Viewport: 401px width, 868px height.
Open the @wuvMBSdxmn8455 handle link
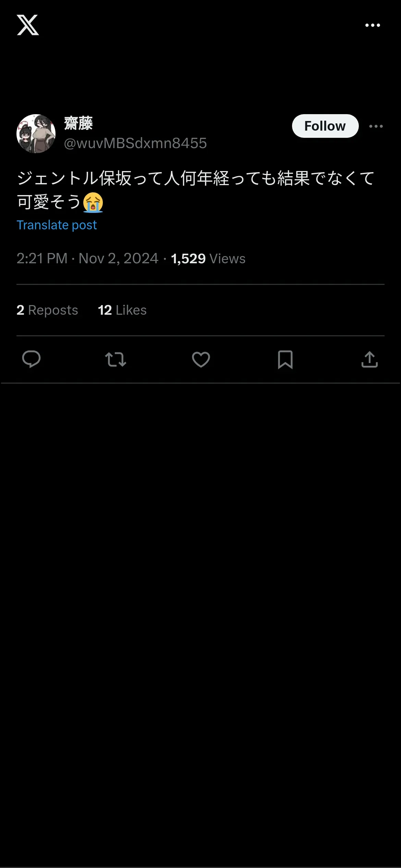pos(135,143)
